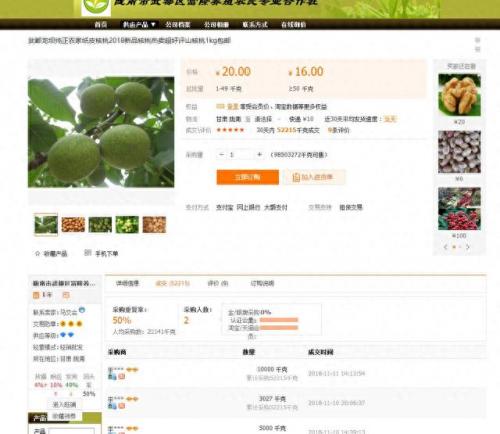Click the upper small icon at title row right
This screenshot has height=434, width=500.
point(477,40)
